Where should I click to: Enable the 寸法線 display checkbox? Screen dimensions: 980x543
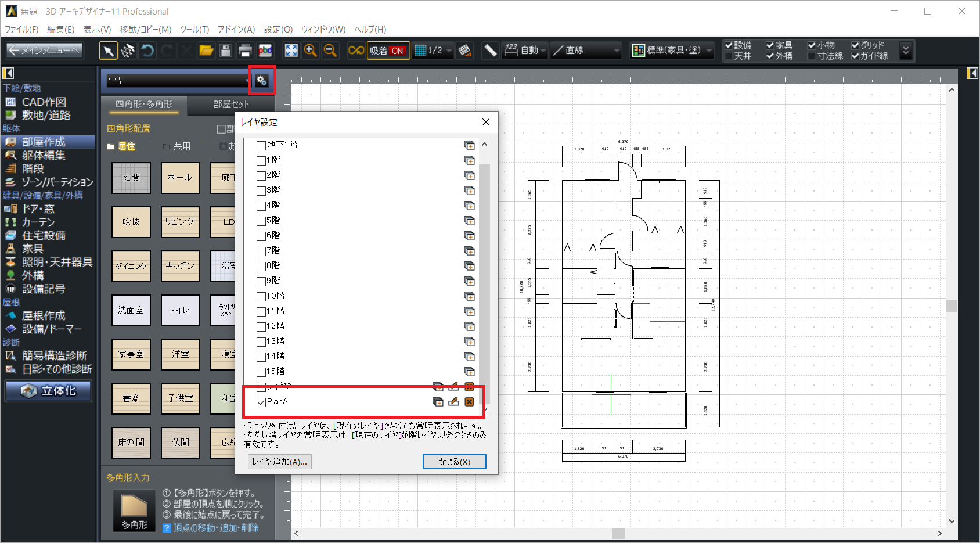pyautogui.click(x=812, y=56)
